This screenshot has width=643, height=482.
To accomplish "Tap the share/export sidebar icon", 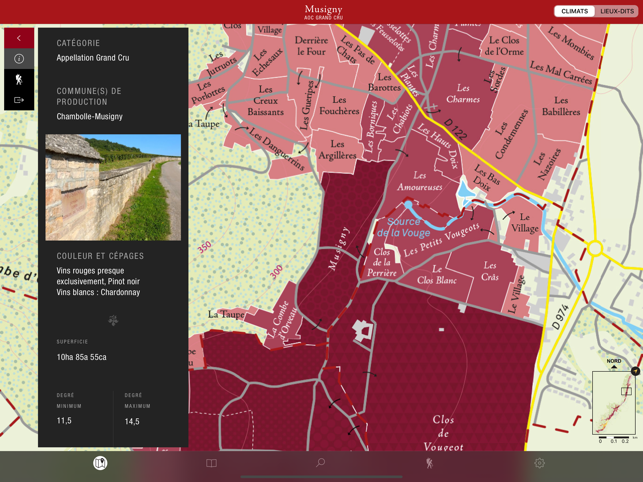I will [x=19, y=100].
